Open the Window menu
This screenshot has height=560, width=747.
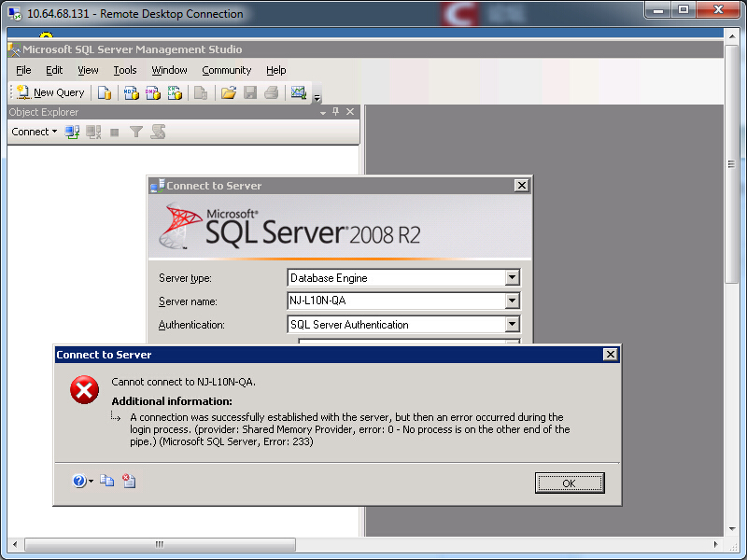pyautogui.click(x=169, y=71)
